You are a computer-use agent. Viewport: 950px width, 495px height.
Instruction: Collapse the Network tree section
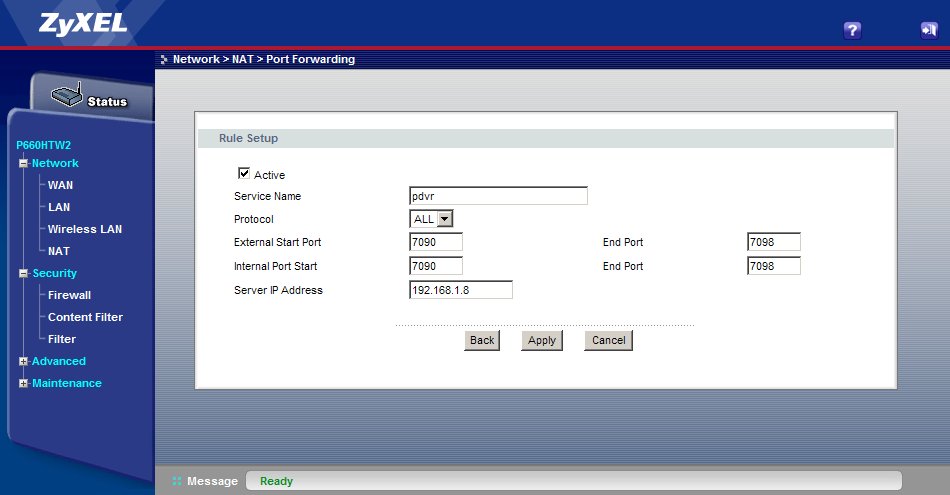(24, 163)
